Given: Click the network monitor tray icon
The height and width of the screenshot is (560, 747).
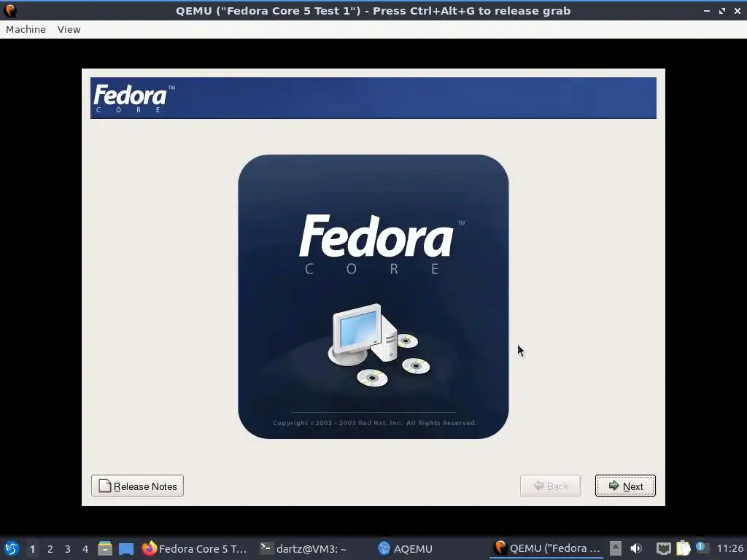Looking at the screenshot, I should click(663, 548).
